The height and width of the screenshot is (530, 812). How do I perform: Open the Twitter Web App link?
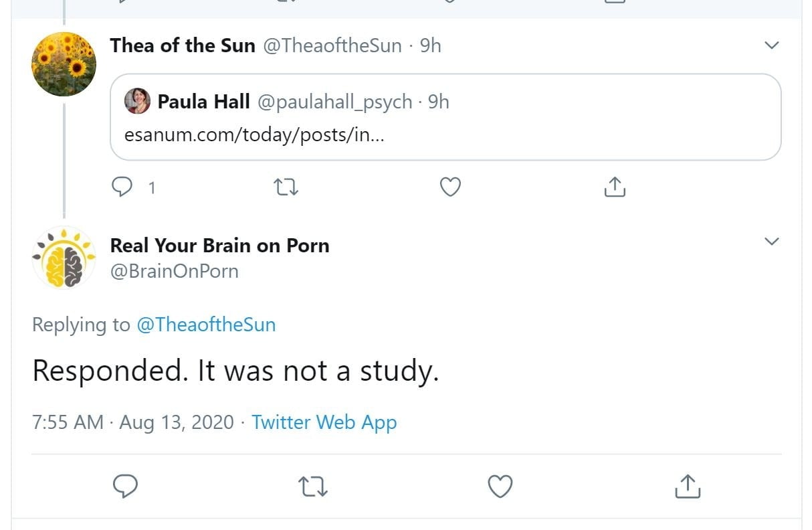tap(324, 423)
